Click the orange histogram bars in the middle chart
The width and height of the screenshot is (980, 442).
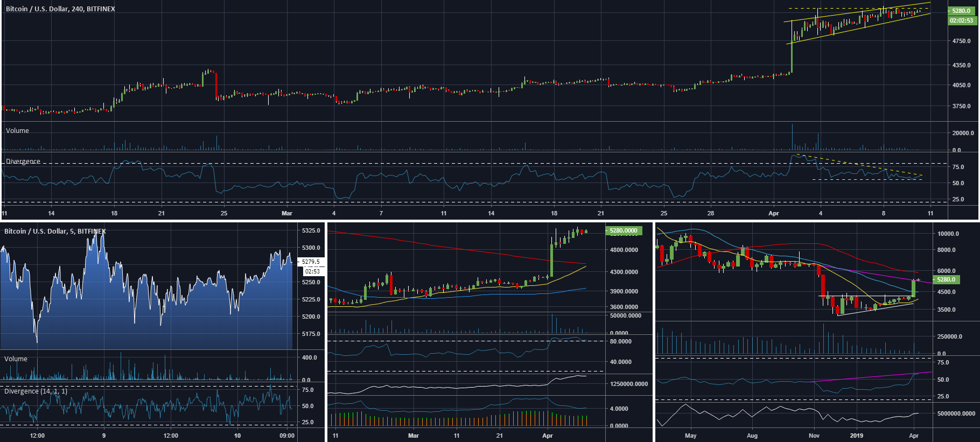[x=457, y=420]
